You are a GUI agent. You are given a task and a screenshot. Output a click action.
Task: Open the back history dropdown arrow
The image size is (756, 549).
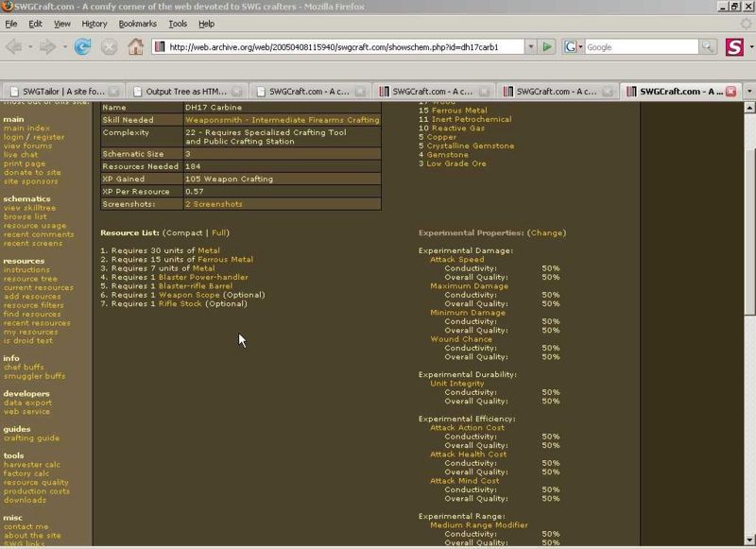pos(29,46)
